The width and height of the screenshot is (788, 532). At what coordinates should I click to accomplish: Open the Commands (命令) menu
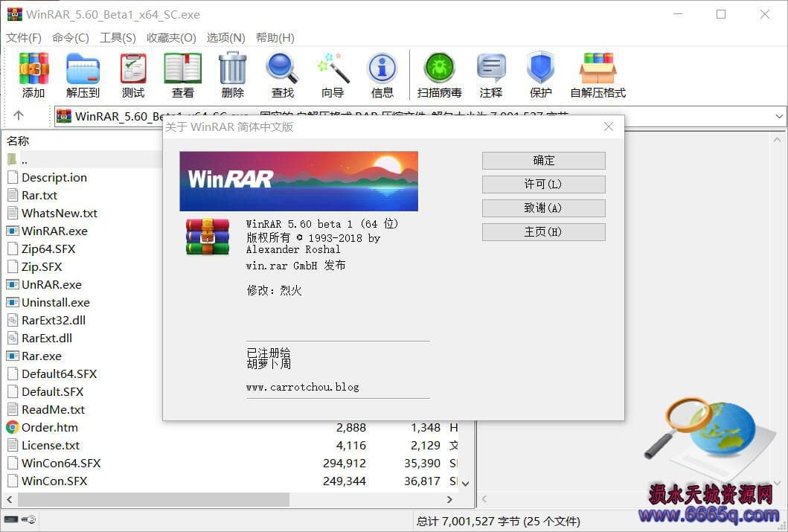coord(71,38)
